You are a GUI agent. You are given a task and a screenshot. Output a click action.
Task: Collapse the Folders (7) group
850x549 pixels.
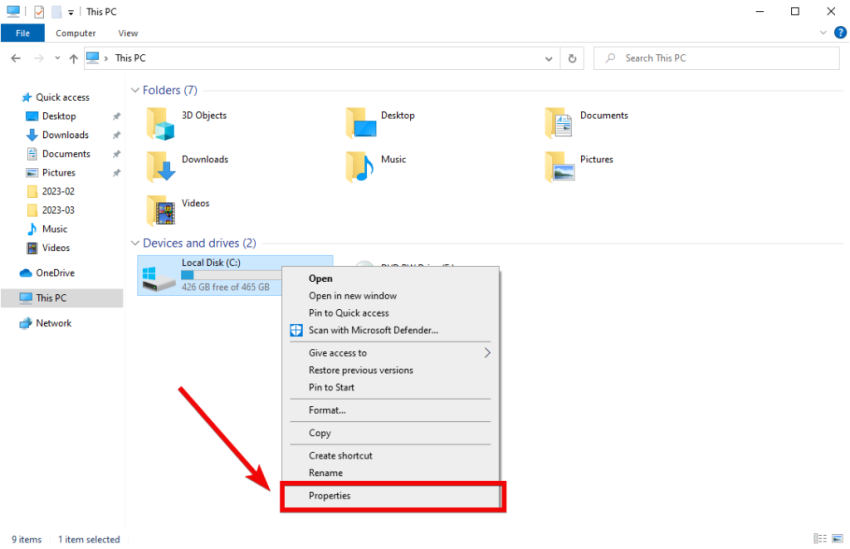tap(135, 91)
